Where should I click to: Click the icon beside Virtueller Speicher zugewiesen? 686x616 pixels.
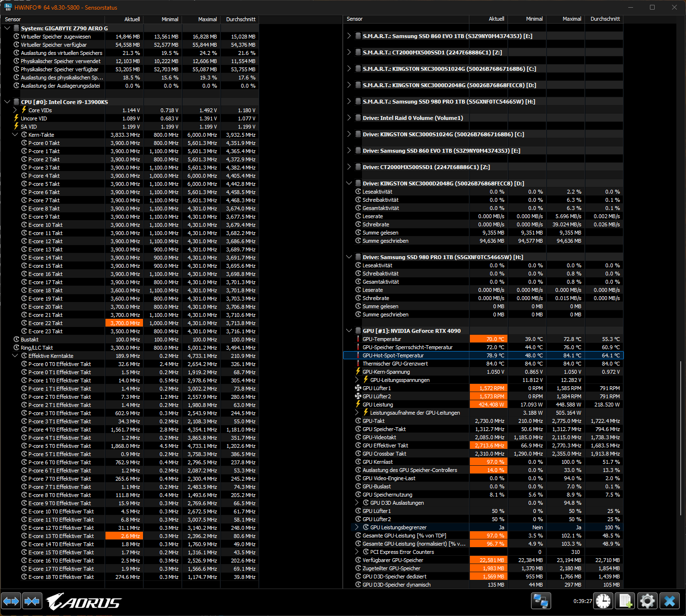[16, 37]
